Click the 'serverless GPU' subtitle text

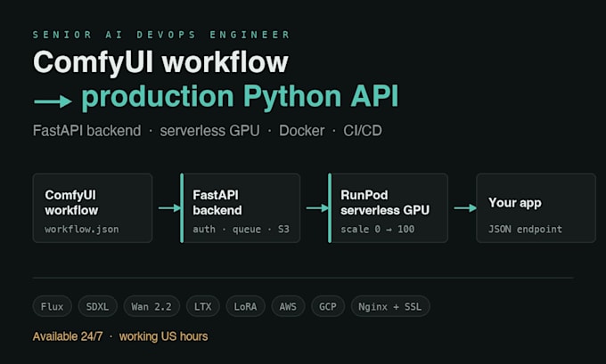[209, 131]
